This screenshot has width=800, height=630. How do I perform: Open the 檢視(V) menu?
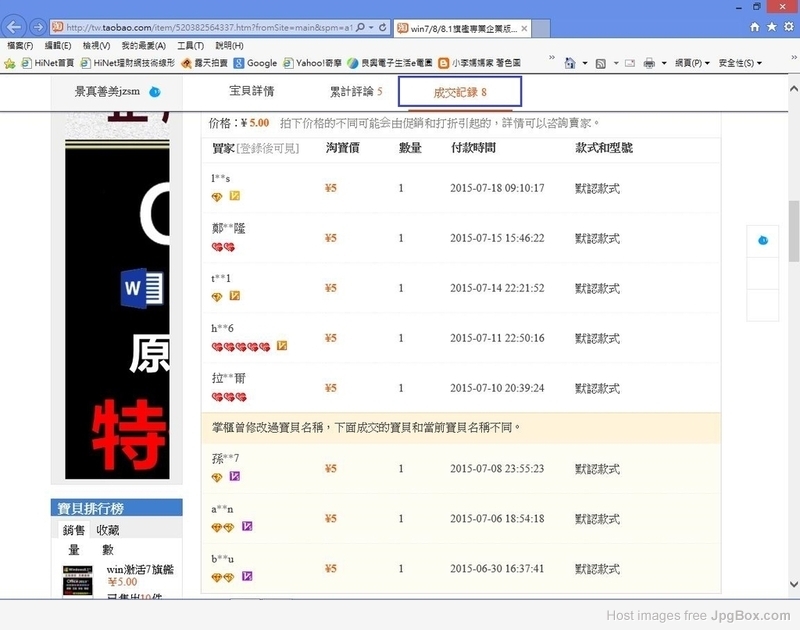point(97,46)
